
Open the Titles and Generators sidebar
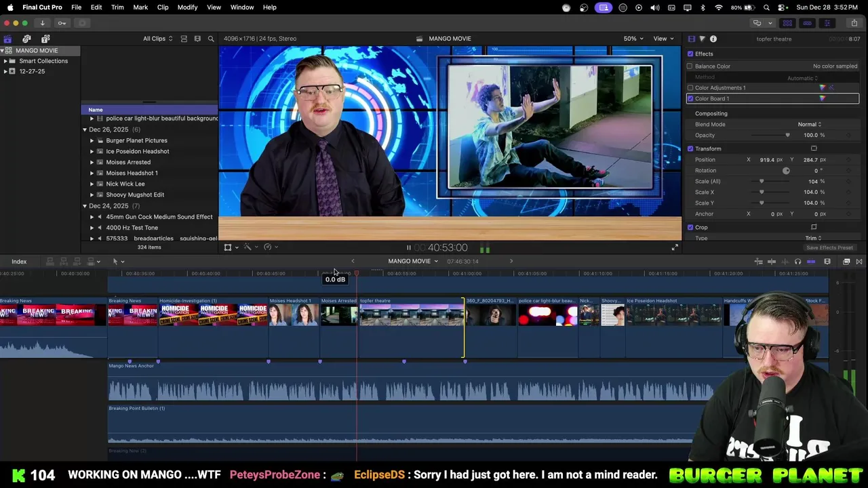[x=45, y=39]
